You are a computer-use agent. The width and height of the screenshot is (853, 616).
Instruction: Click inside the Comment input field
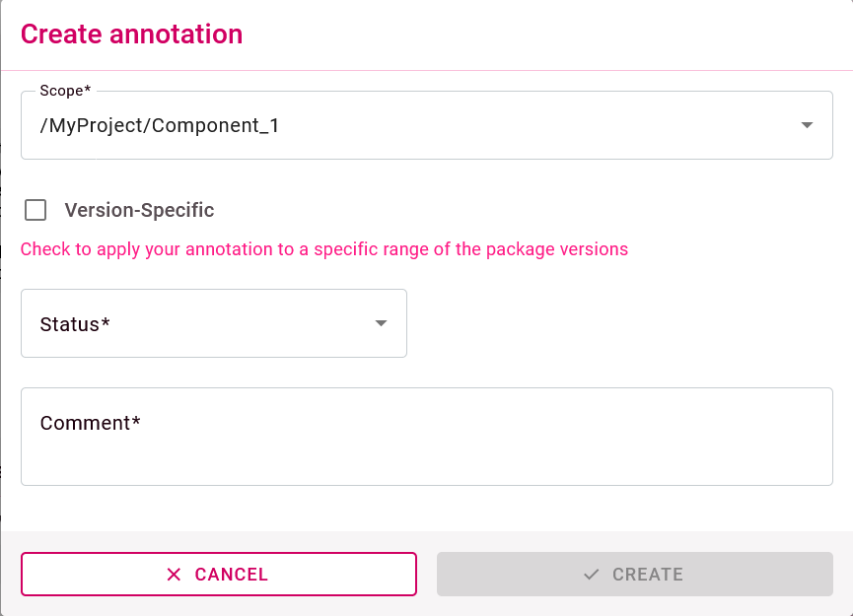(x=426, y=436)
